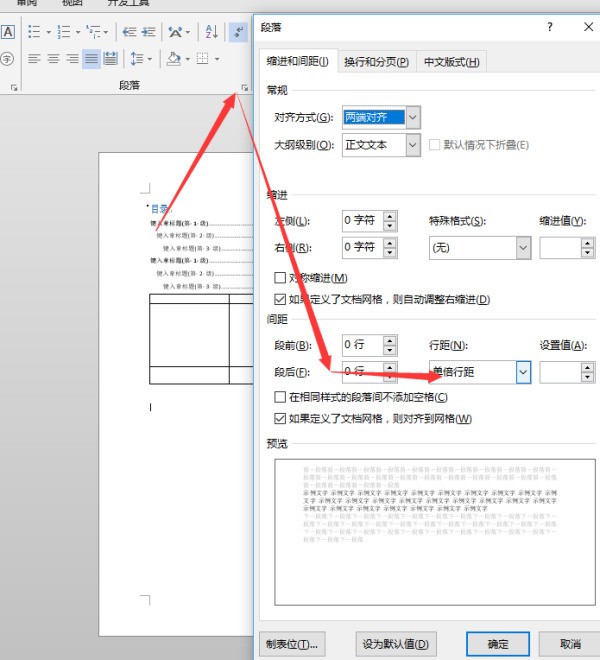600x660 pixels.
Task: Align text left in ribbon
Action: click(34, 59)
